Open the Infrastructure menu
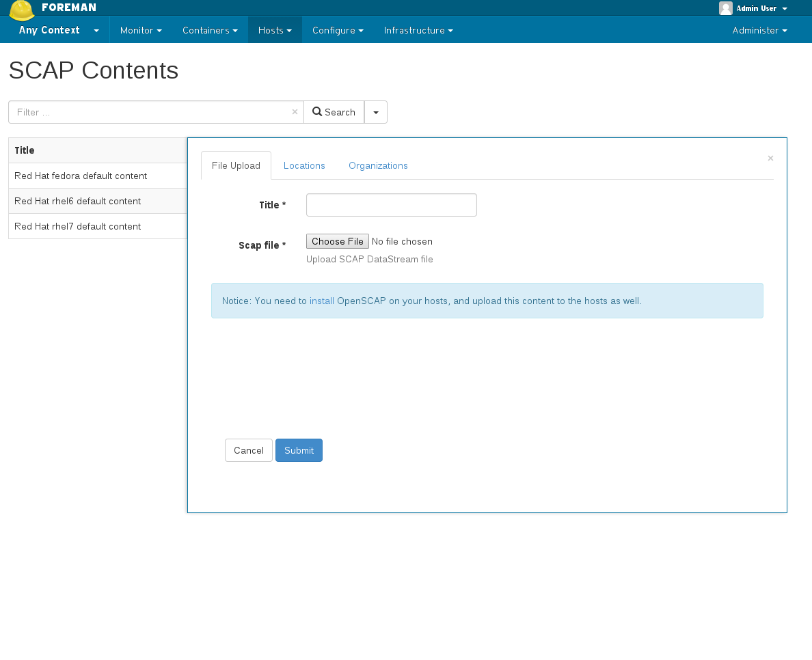The width and height of the screenshot is (812, 660). click(x=418, y=30)
